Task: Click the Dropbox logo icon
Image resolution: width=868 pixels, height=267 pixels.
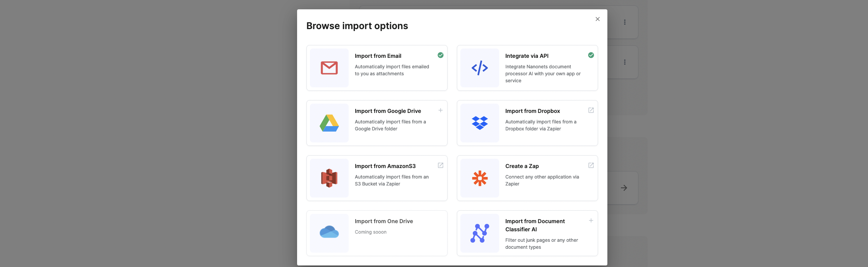Action: tap(479, 123)
